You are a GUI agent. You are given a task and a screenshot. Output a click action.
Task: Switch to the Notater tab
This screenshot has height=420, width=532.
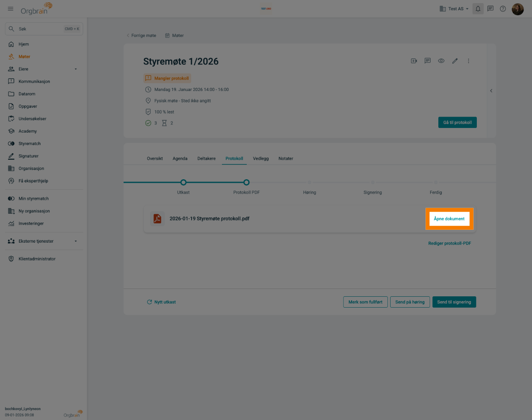click(286, 159)
